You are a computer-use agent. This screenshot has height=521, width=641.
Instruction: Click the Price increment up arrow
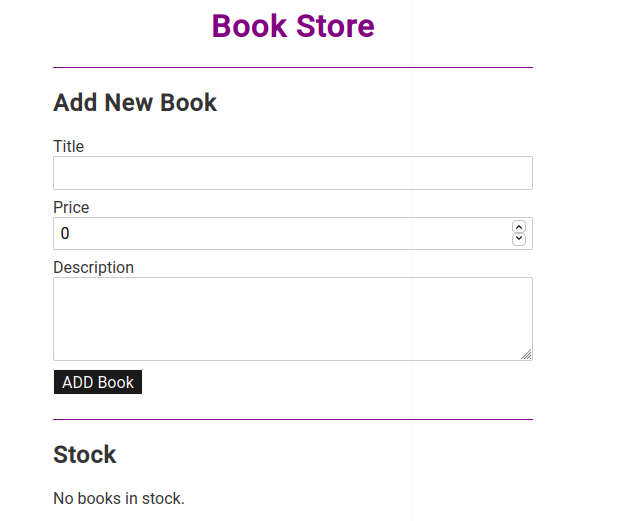pyautogui.click(x=518, y=228)
